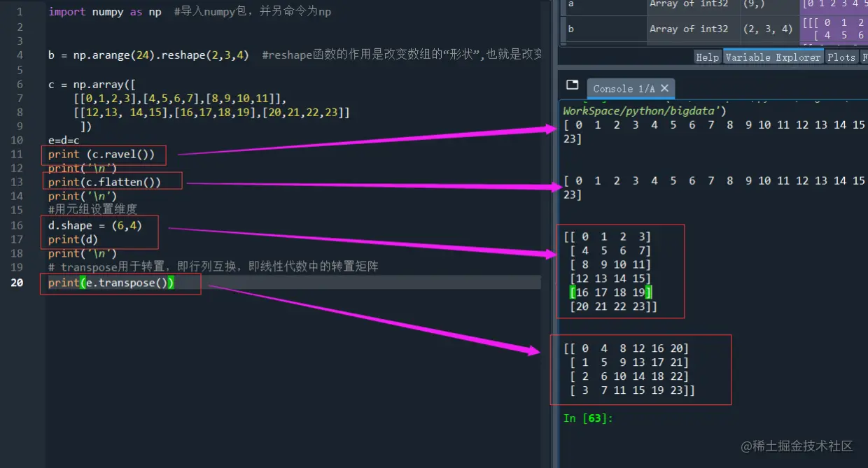Click WorkSpace/python/bigdata') path in console
Image resolution: width=868 pixels, height=468 pixels.
coord(645,111)
